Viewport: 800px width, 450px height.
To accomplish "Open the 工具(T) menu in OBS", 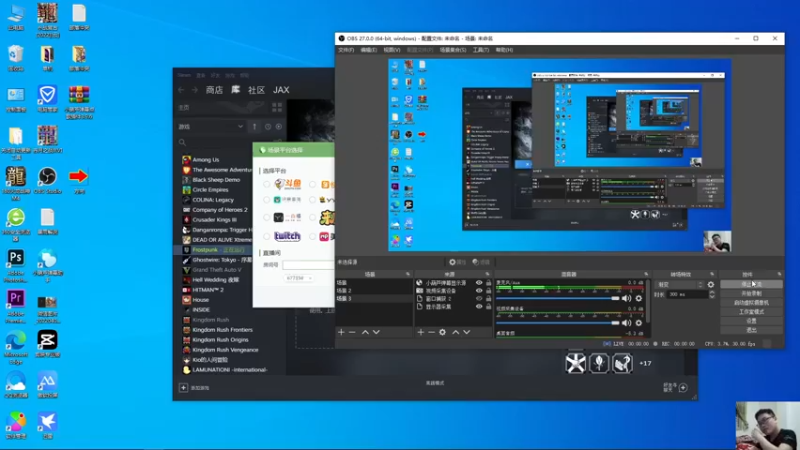I will point(481,50).
